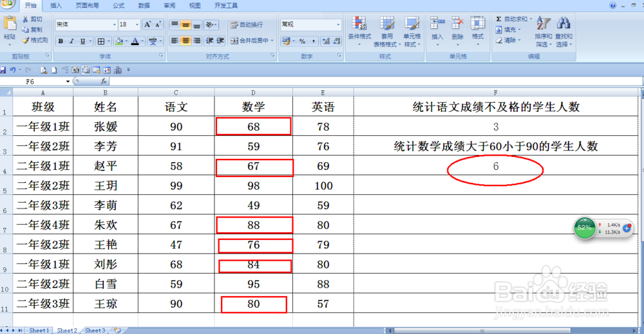644x334 pixels.
Task: Click AutoSum (自动求和)
Action: point(511,19)
